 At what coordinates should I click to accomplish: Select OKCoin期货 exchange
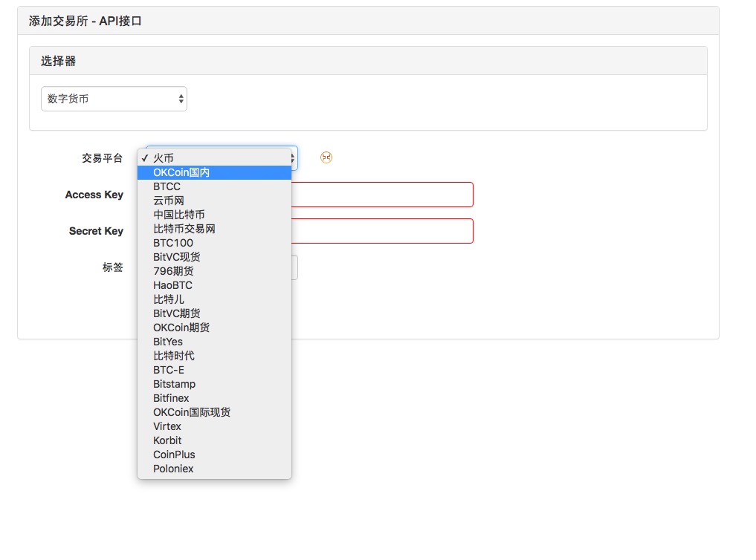[215, 328]
